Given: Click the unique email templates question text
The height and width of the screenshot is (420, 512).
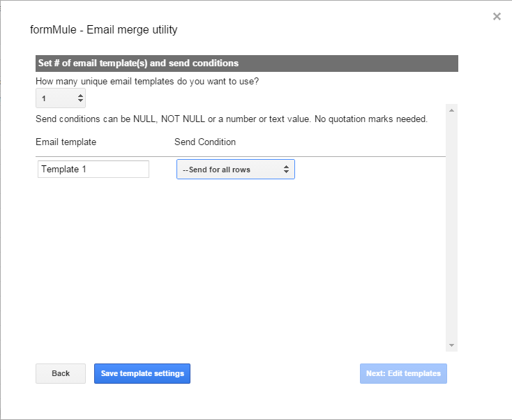Looking at the screenshot, I should point(148,81).
